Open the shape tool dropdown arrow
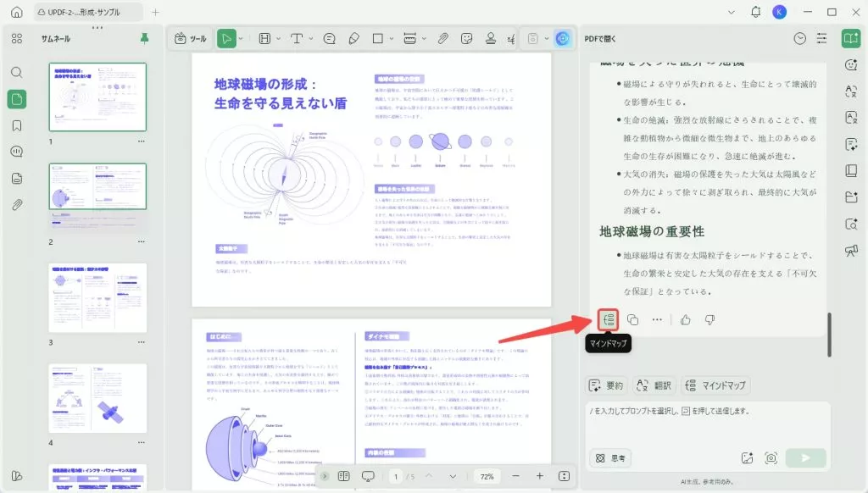The image size is (868, 493). [392, 39]
